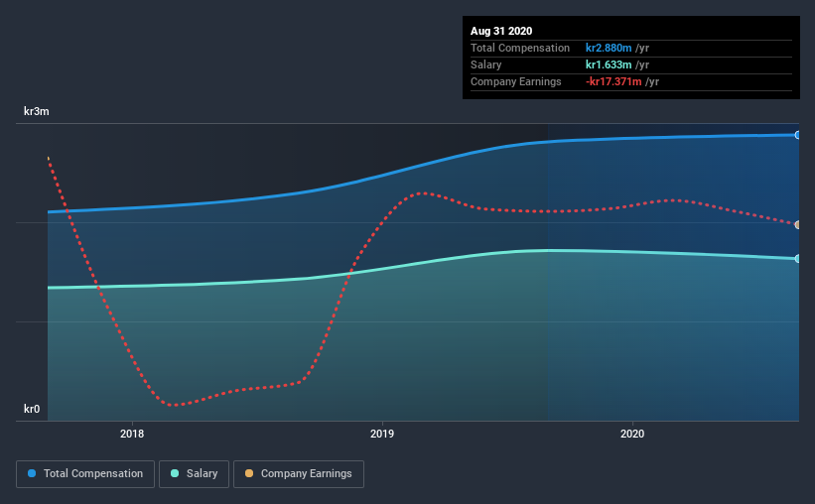Select the Salary endpoint marker on the teal line
Screen dimensions: 815x504
(797, 258)
